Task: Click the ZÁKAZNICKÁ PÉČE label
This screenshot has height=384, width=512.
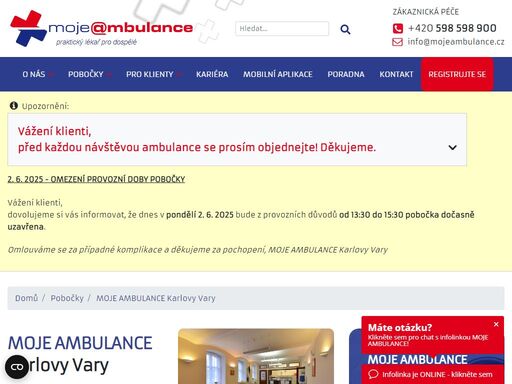Action: [426, 12]
